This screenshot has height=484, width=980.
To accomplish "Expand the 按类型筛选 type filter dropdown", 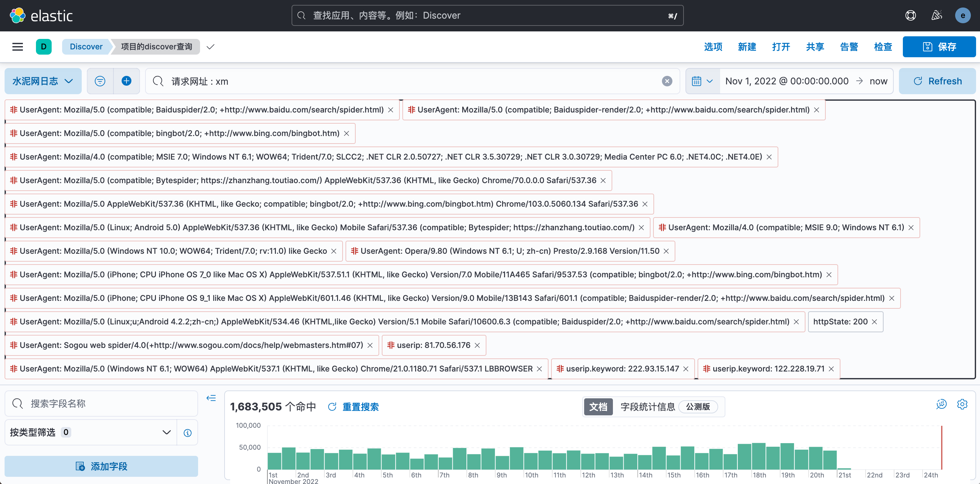I will 91,432.
